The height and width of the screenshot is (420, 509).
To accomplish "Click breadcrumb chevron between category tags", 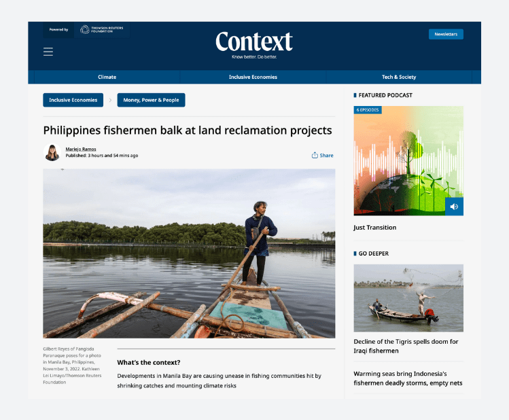I will click(x=110, y=100).
